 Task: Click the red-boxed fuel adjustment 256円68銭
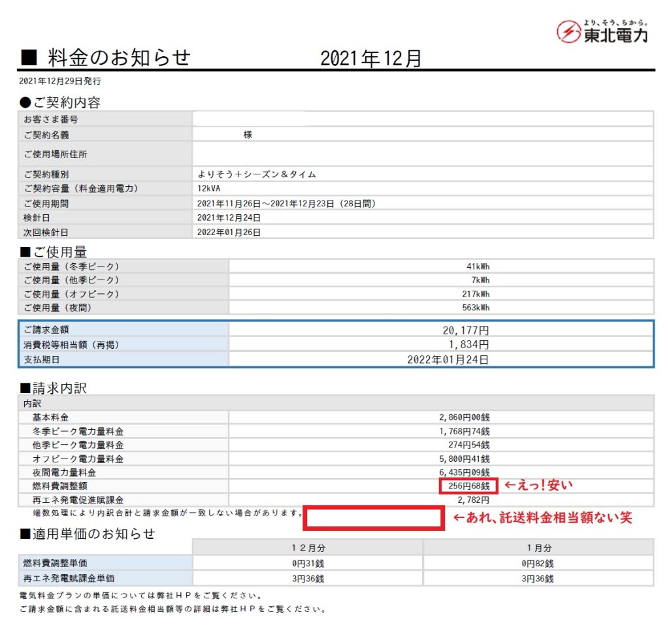pyautogui.click(x=468, y=486)
